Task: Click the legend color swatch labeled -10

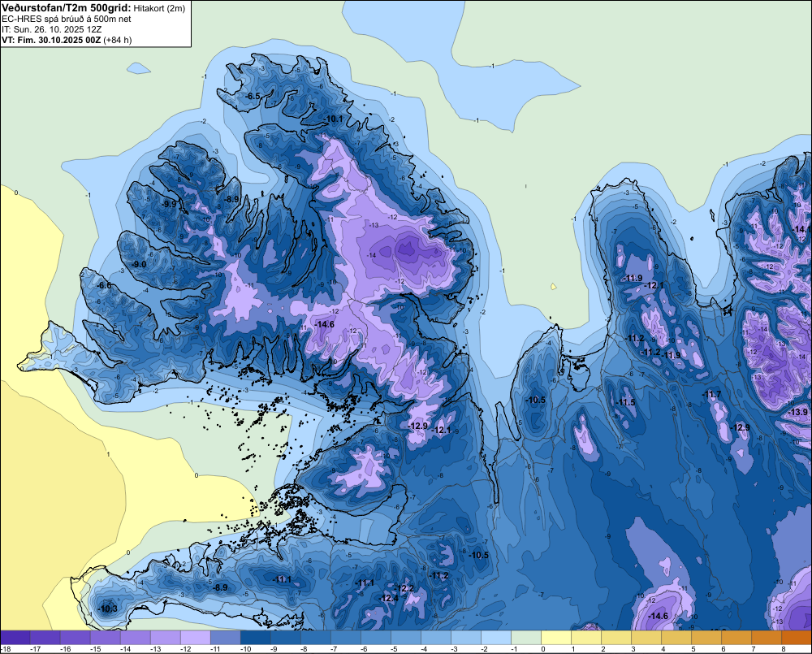Action: pos(256,638)
